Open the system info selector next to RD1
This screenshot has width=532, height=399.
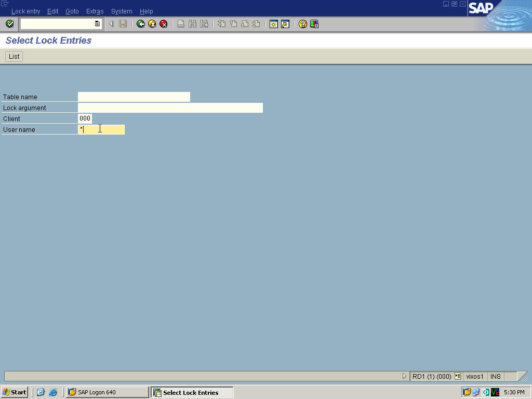pos(457,376)
